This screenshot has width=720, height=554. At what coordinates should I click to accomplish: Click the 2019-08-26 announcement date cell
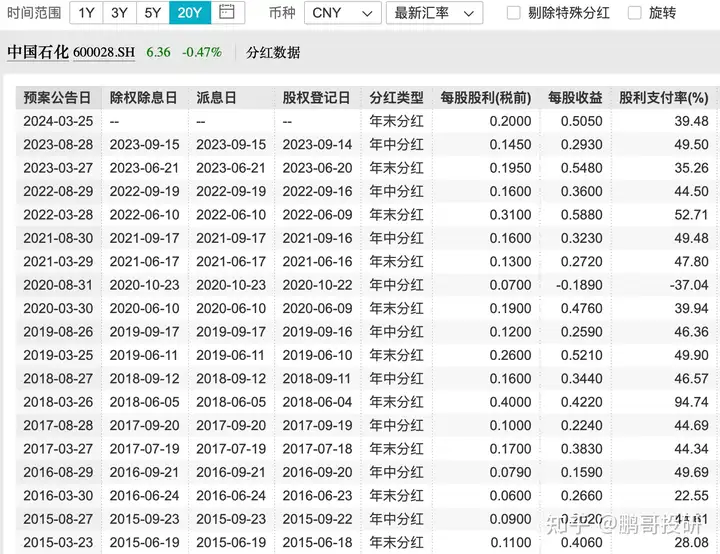[58, 332]
